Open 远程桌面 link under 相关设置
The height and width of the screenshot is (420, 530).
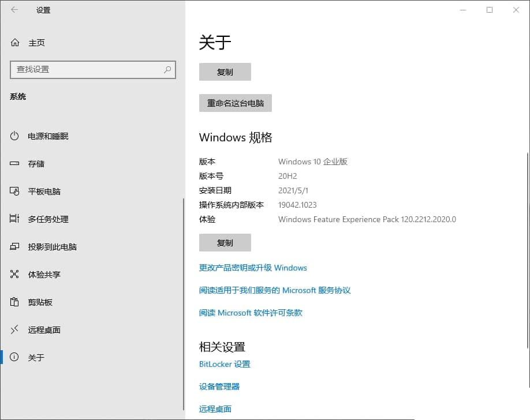pyautogui.click(x=215, y=409)
